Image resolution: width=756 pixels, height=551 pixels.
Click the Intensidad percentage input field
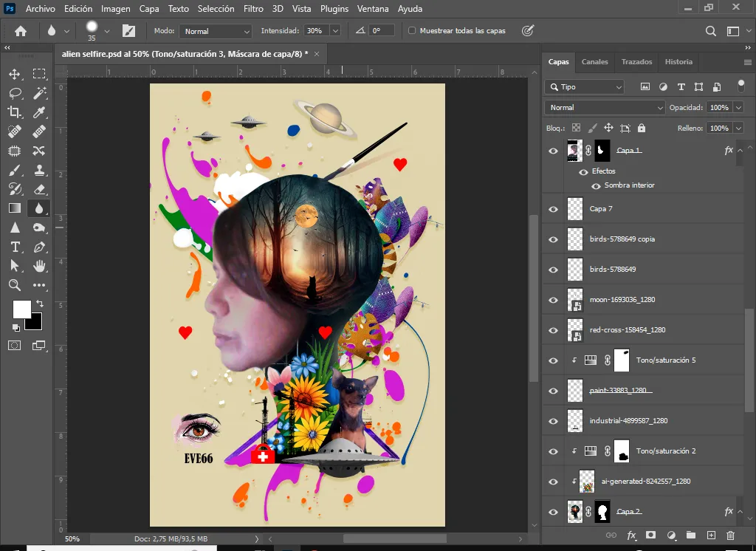316,31
